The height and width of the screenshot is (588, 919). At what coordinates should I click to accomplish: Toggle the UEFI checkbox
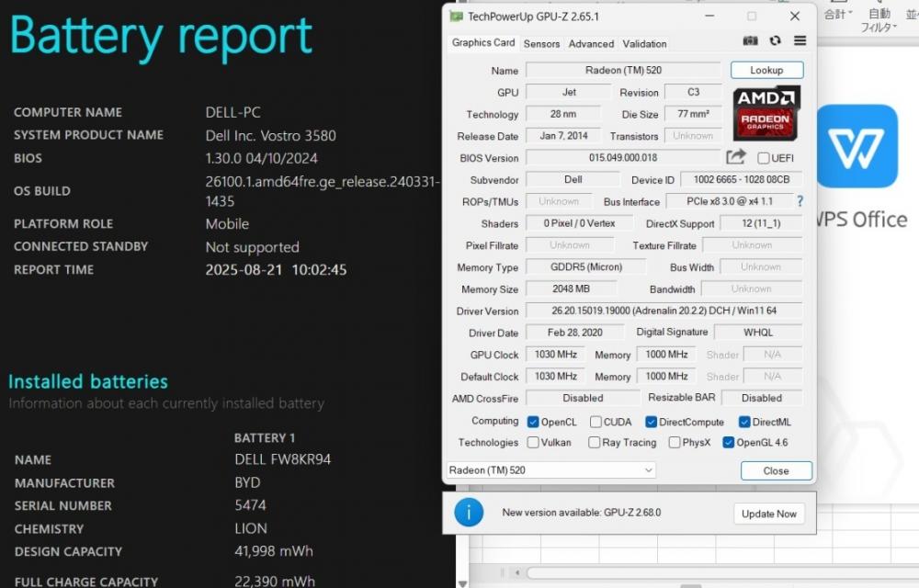(763, 158)
